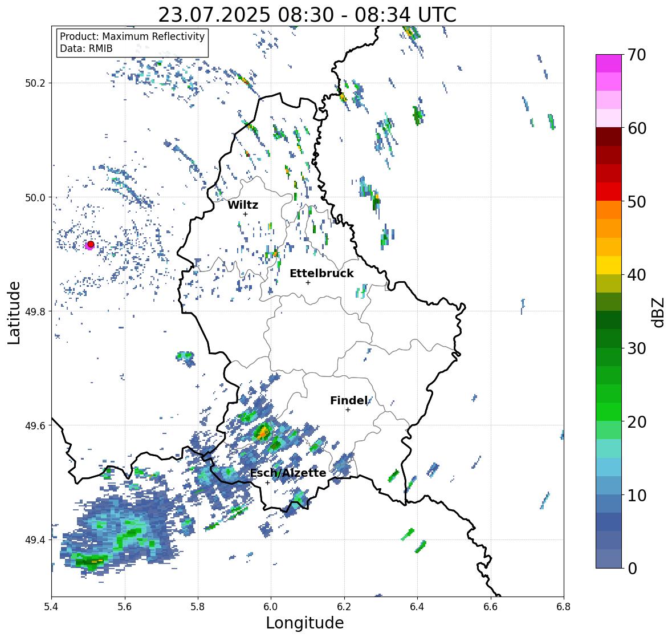The height and width of the screenshot is (637, 672).
Task: Click the bright green band at 20 dBZ
Action: click(609, 412)
